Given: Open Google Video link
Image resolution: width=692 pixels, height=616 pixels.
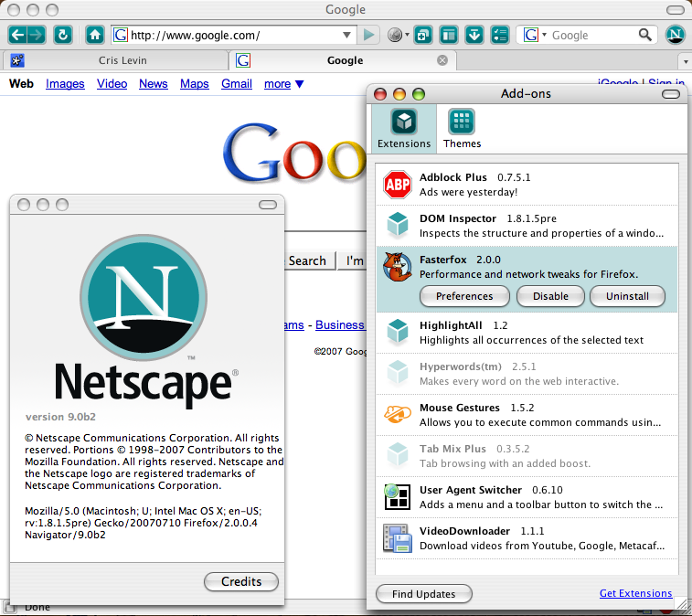Looking at the screenshot, I should [x=112, y=84].
